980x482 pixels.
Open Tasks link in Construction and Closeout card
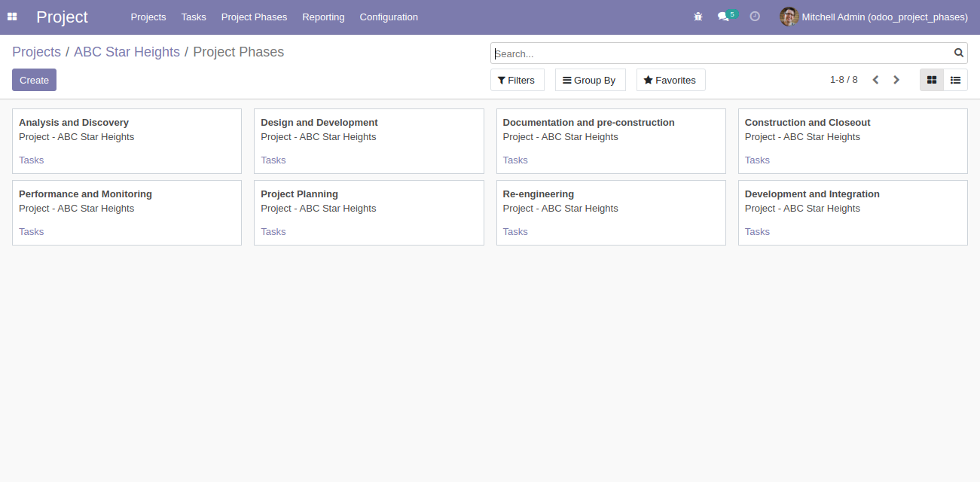coord(757,160)
